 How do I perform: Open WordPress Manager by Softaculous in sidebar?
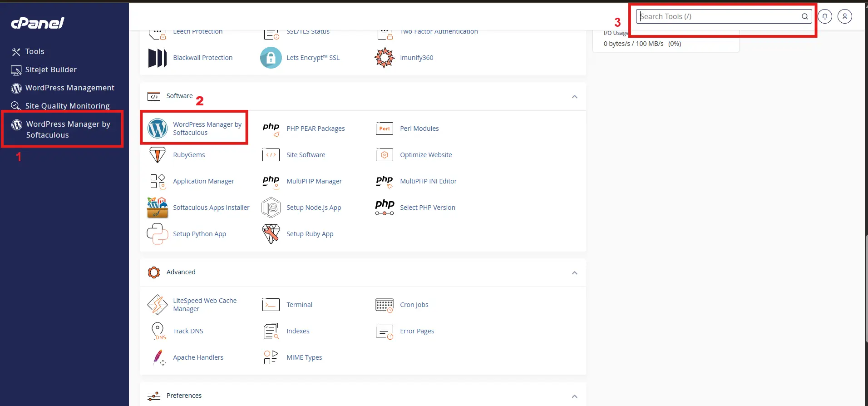(x=62, y=129)
